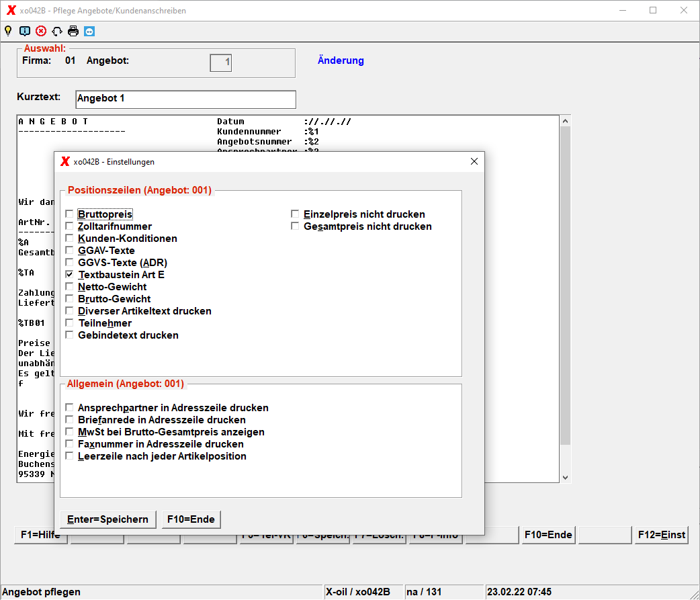The height and width of the screenshot is (600, 700).
Task: Click the 'Positionszeilen (Angebot: 001)' group title
Action: tap(140, 190)
